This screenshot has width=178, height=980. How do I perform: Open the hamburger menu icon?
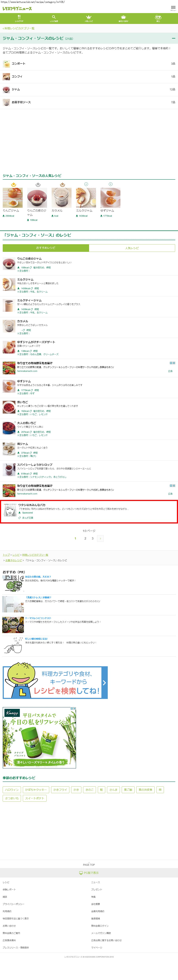(x=173, y=8)
